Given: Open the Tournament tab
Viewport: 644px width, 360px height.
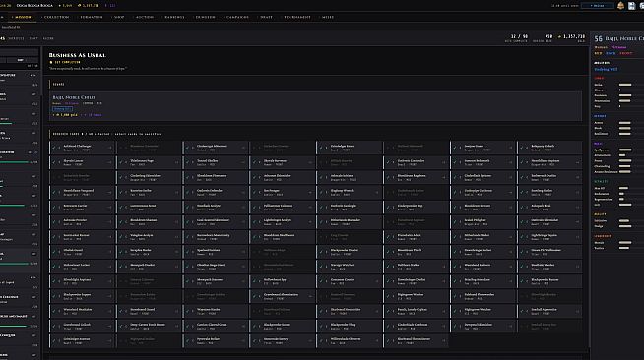Looking at the screenshot, I should click(x=297, y=18).
